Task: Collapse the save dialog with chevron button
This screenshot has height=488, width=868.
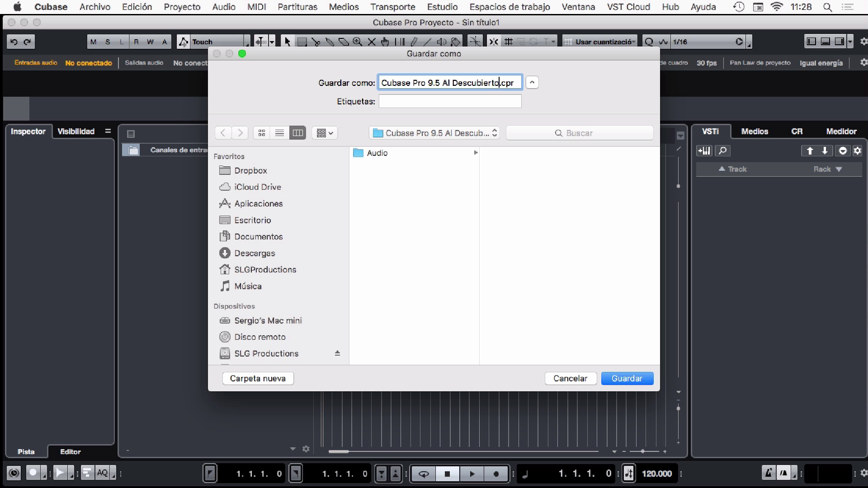Action: pos(532,82)
